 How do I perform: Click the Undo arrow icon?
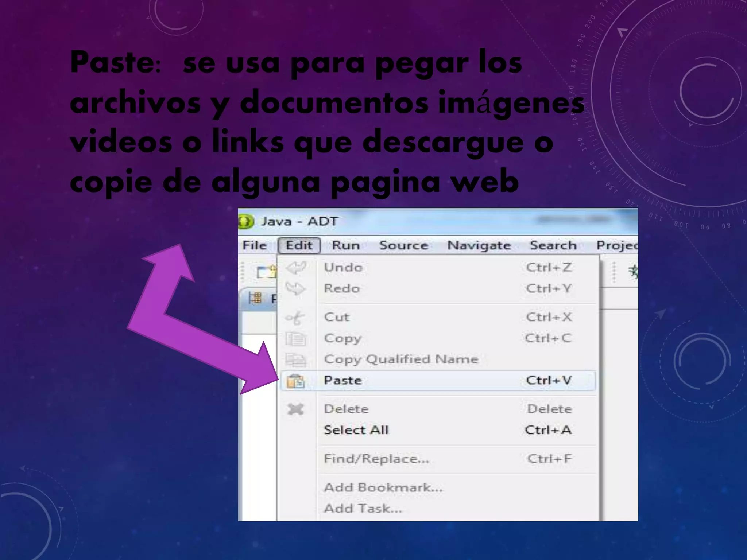(x=295, y=268)
